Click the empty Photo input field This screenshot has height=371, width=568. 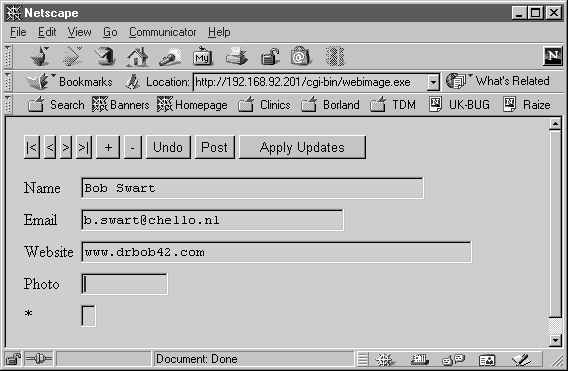(x=124, y=284)
